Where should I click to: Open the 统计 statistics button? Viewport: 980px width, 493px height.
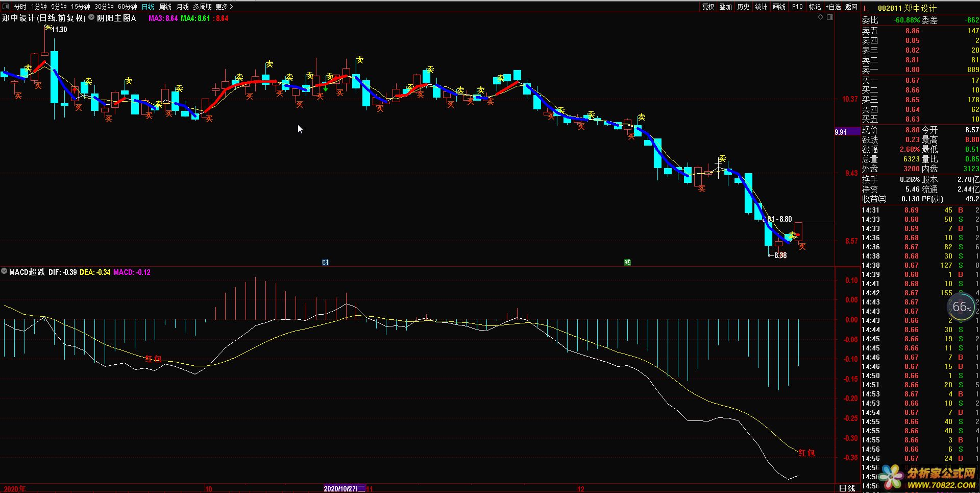761,7
